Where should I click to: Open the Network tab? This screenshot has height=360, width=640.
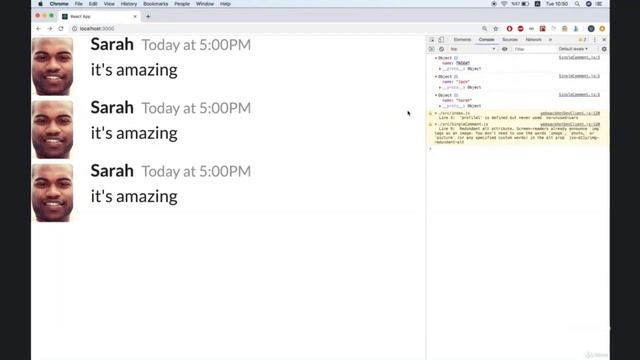click(x=533, y=40)
